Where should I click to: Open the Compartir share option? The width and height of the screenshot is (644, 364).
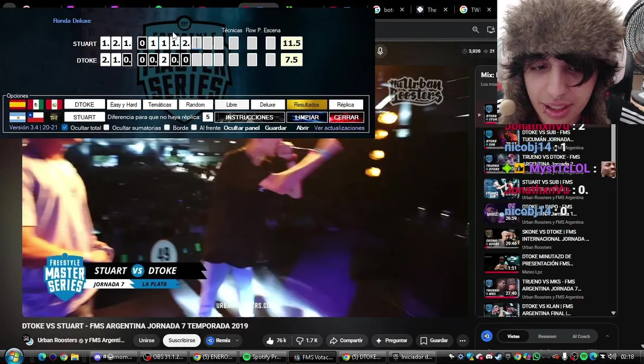point(346,341)
